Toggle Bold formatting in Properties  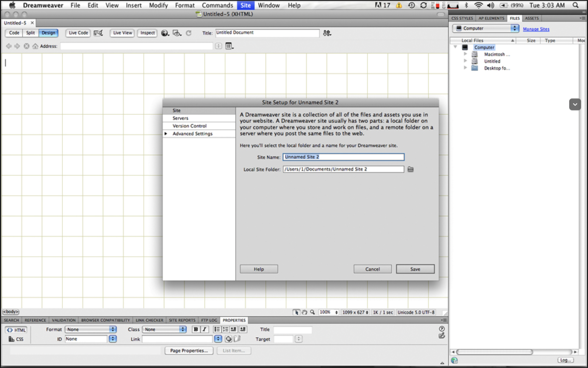point(196,329)
